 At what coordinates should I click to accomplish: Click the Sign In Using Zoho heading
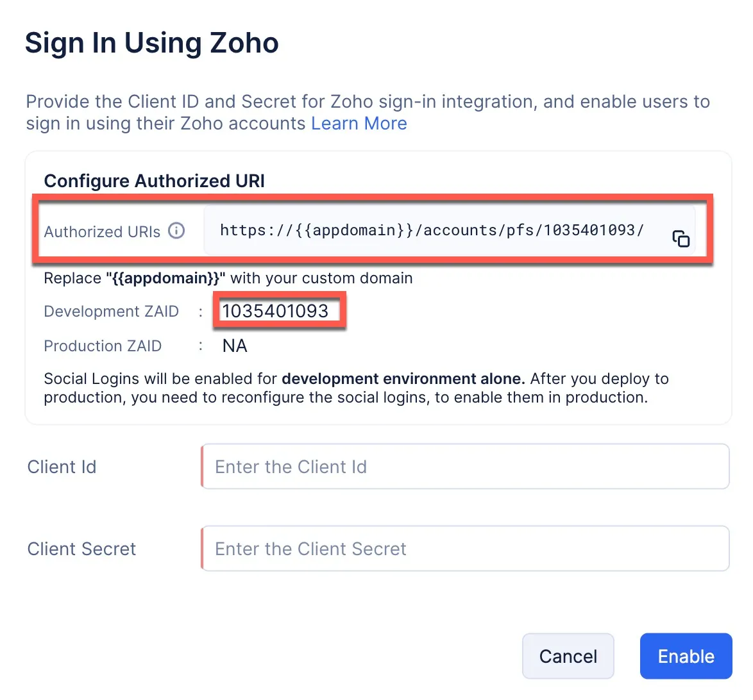tap(151, 43)
